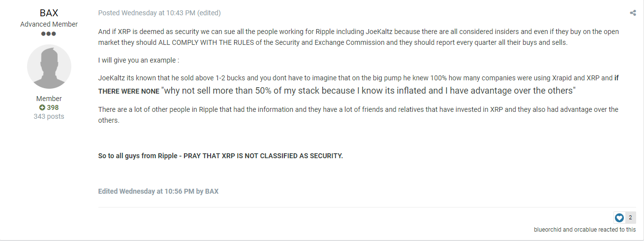Open orcablue's profile link
This screenshot has width=644, height=241.
[x=586, y=230]
